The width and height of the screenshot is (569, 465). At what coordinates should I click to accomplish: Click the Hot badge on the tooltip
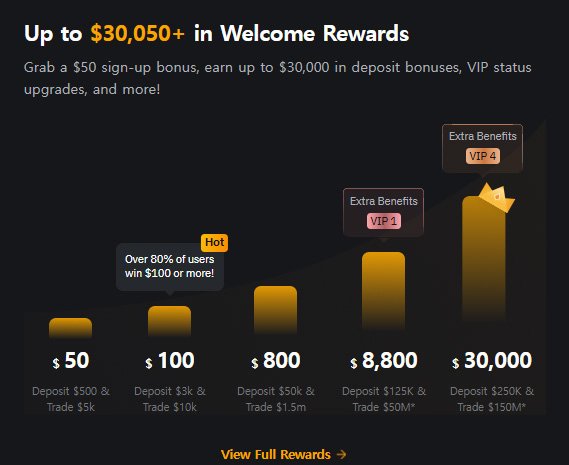point(214,242)
